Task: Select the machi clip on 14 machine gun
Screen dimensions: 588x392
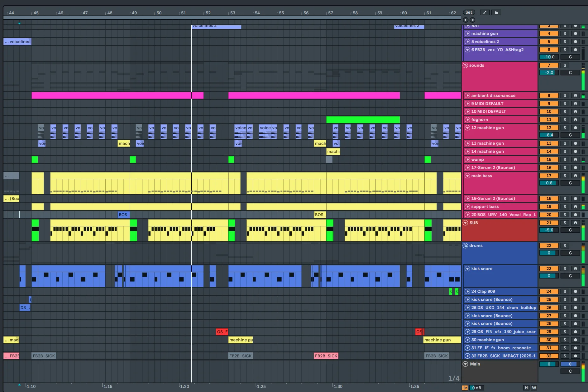Action: 333,152
